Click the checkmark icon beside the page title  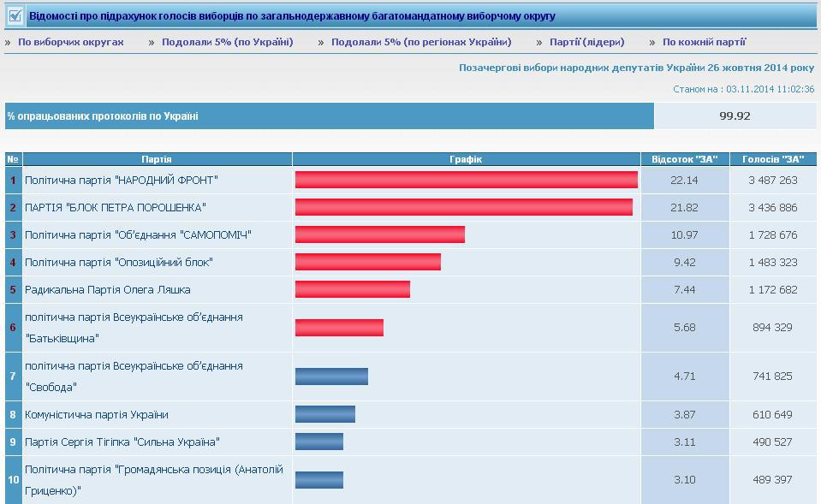point(15,15)
